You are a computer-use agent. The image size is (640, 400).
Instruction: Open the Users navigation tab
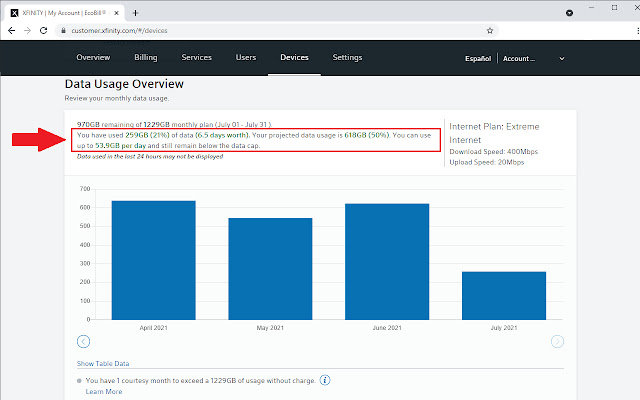pos(246,58)
